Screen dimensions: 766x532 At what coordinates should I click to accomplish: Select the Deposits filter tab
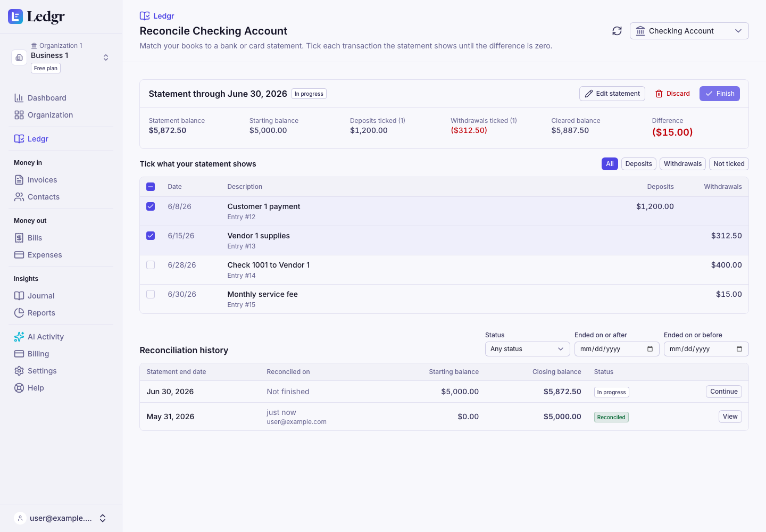638,164
